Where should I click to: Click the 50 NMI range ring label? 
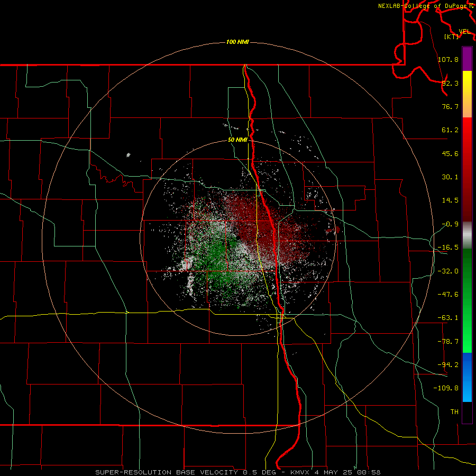tap(237, 140)
